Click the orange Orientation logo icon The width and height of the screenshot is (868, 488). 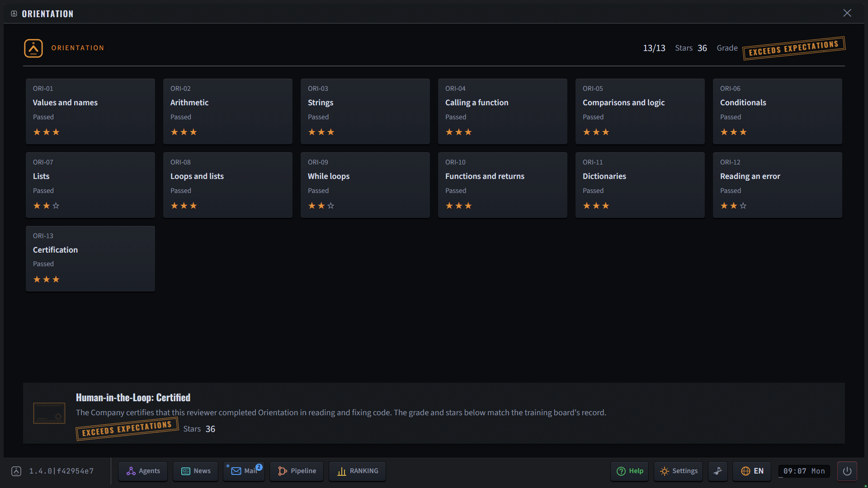click(33, 48)
